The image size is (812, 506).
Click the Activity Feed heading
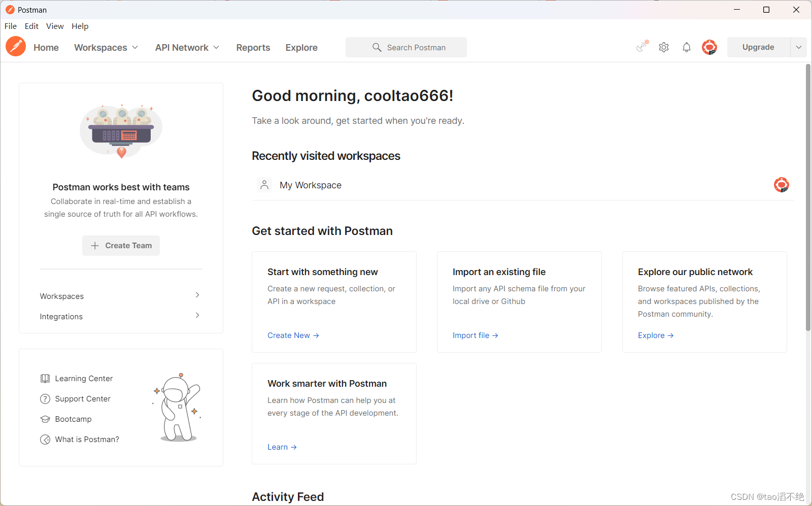click(x=288, y=497)
